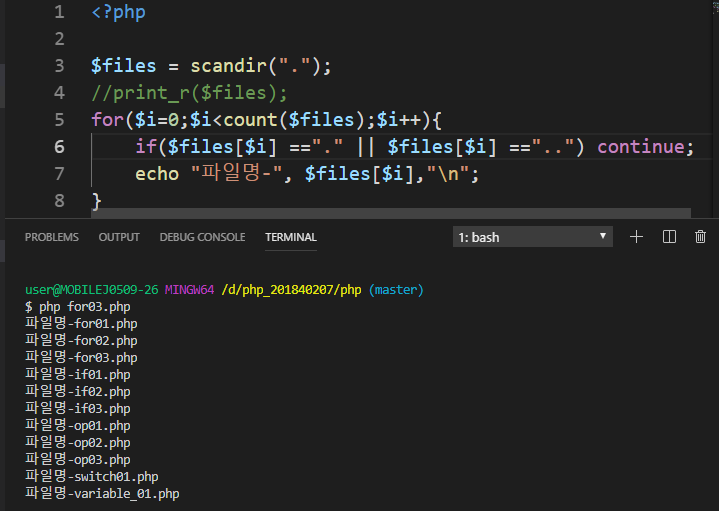Click terminal output '파일명-for03.php'
This screenshot has width=719, height=511.
tap(81, 357)
